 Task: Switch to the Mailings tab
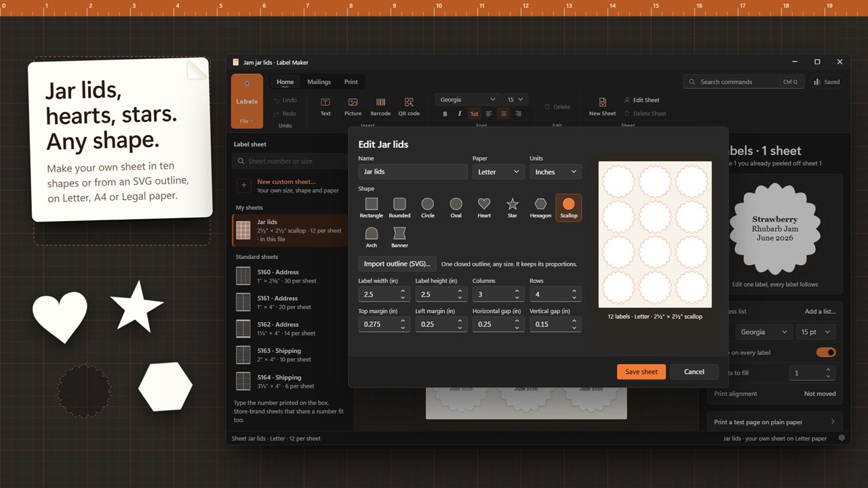coord(319,82)
